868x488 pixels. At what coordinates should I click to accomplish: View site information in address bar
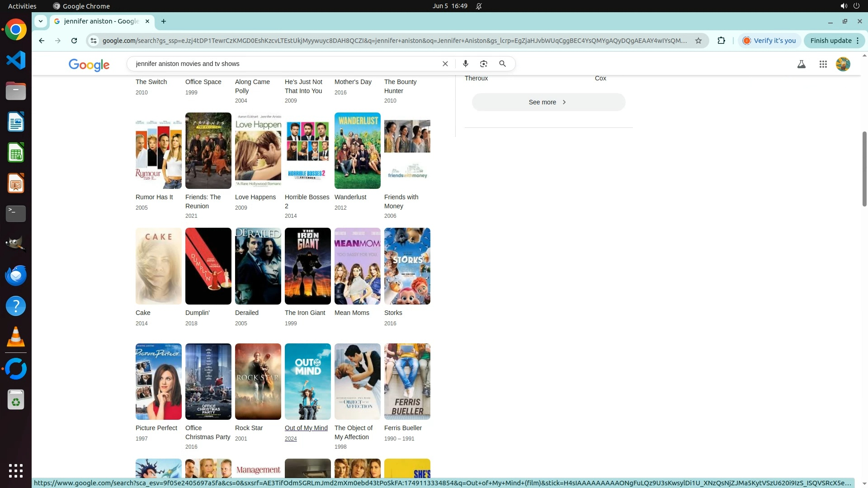[93, 41]
